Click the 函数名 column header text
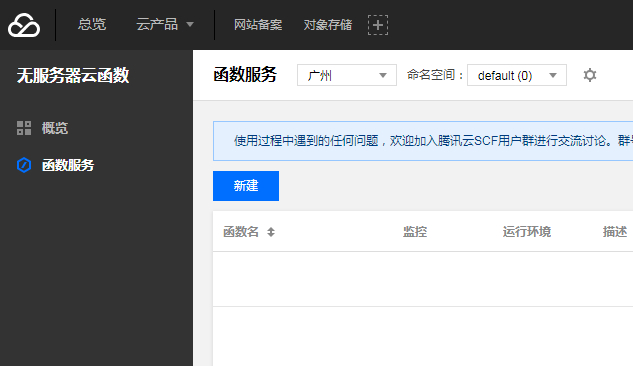This screenshot has height=366, width=633. pos(241,232)
